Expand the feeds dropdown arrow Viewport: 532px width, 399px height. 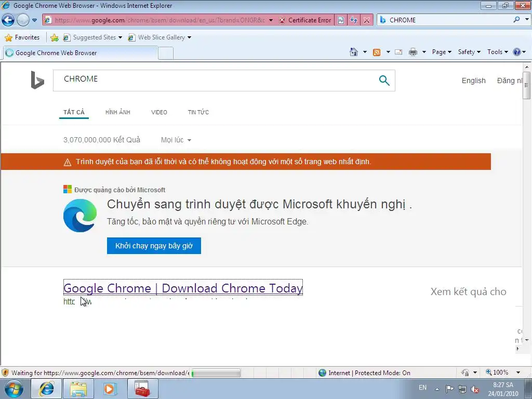[388, 52]
